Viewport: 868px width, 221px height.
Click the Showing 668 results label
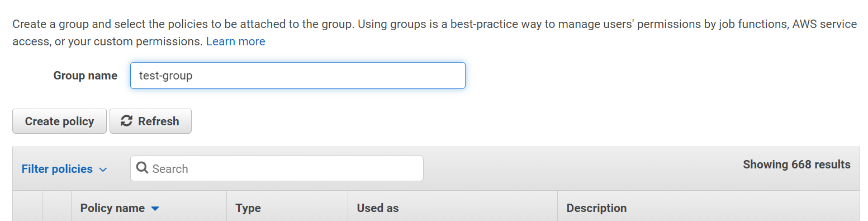tap(796, 164)
